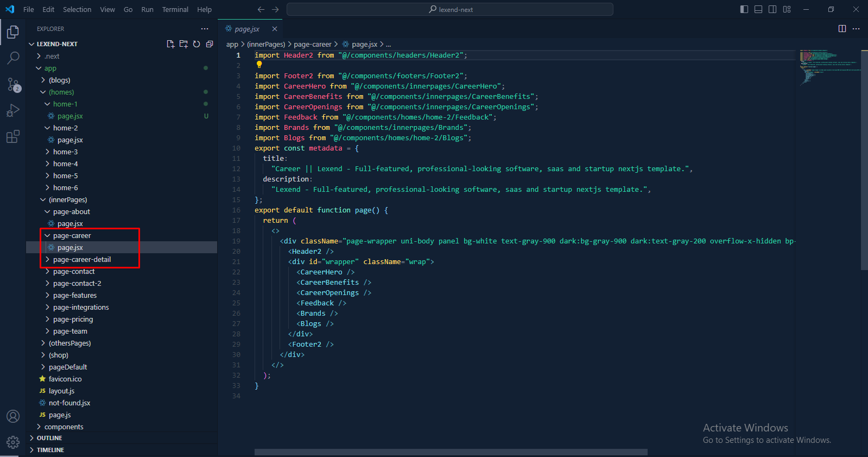Image resolution: width=868 pixels, height=457 pixels.
Task: Collapse all folders in Explorer
Action: pyautogui.click(x=210, y=44)
